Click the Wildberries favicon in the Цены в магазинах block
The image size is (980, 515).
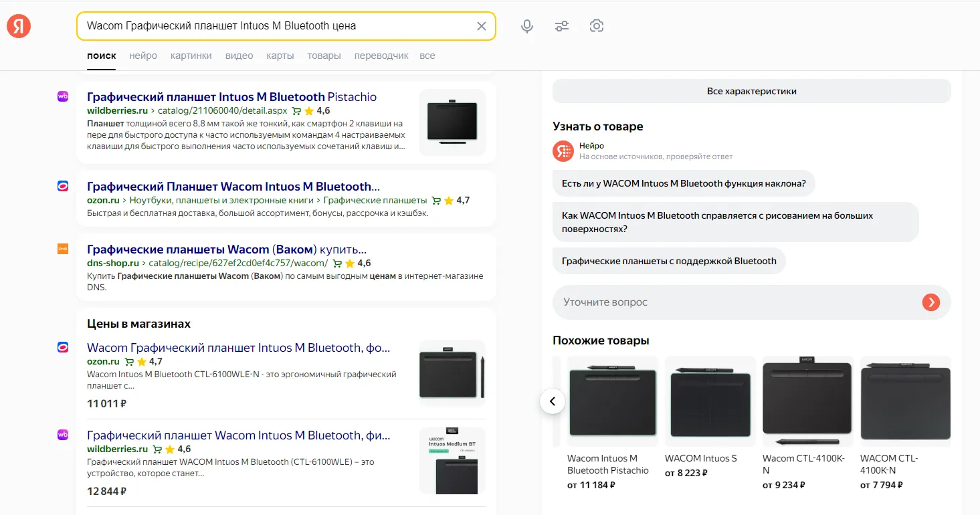pyautogui.click(x=63, y=435)
